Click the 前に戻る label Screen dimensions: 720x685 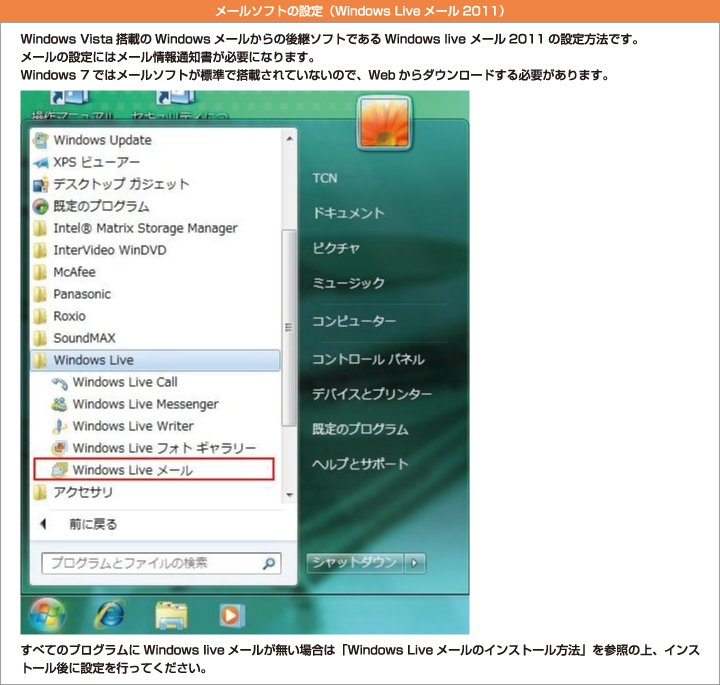tap(93, 524)
